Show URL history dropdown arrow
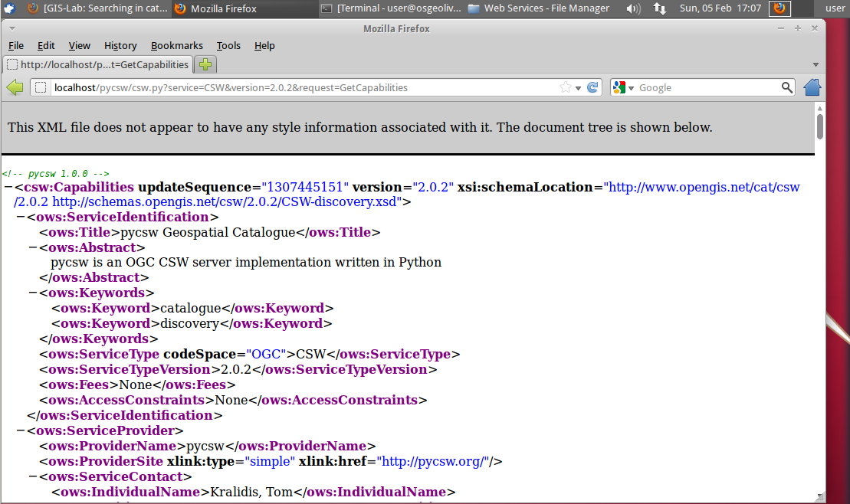The height and width of the screenshot is (504, 850). (x=579, y=88)
